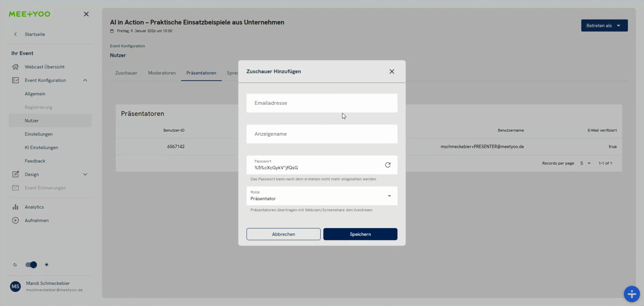Click the Emailadresse input field

322,103
